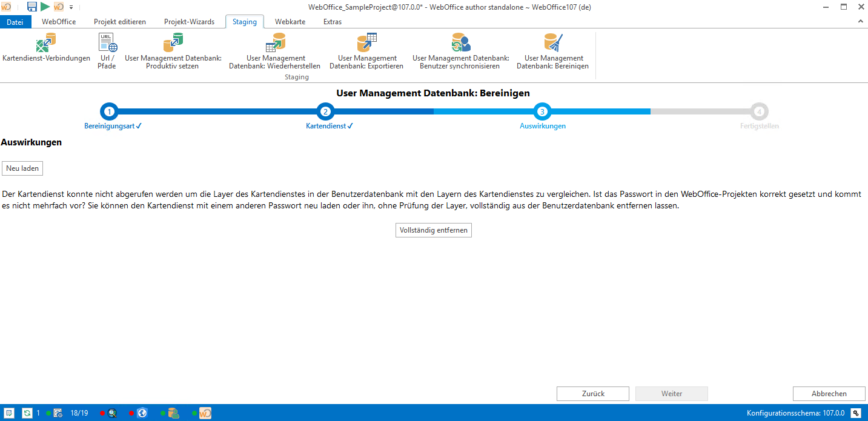Viewport: 868px width, 421px height.
Task: Go back with the Zurück button
Action: point(593,394)
